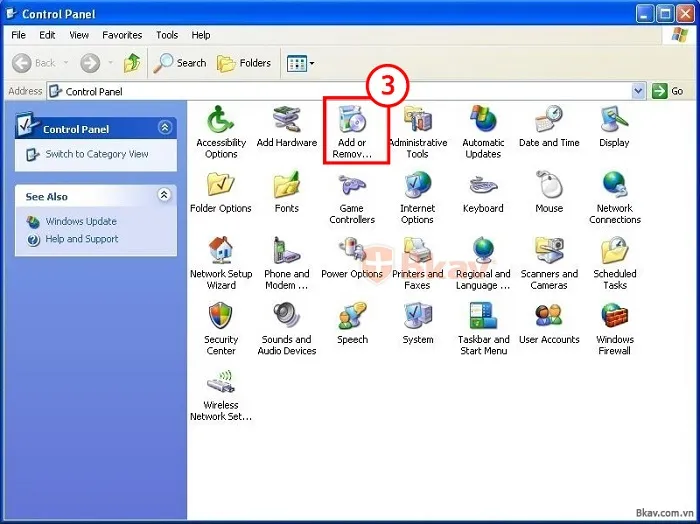Open the Add or Remove Programs icon
700x524 pixels.
tap(351, 122)
